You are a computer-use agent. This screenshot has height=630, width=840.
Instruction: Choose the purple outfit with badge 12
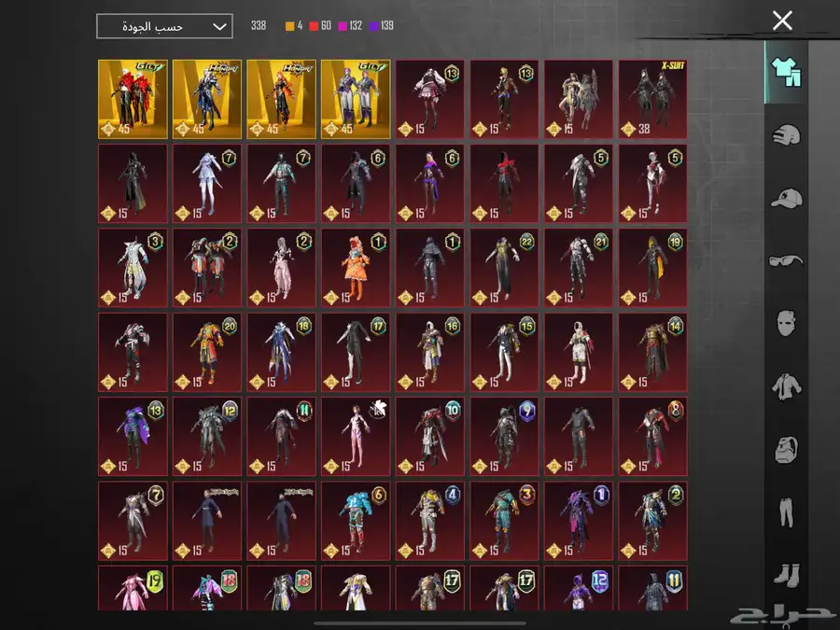pyautogui.click(x=579, y=588)
